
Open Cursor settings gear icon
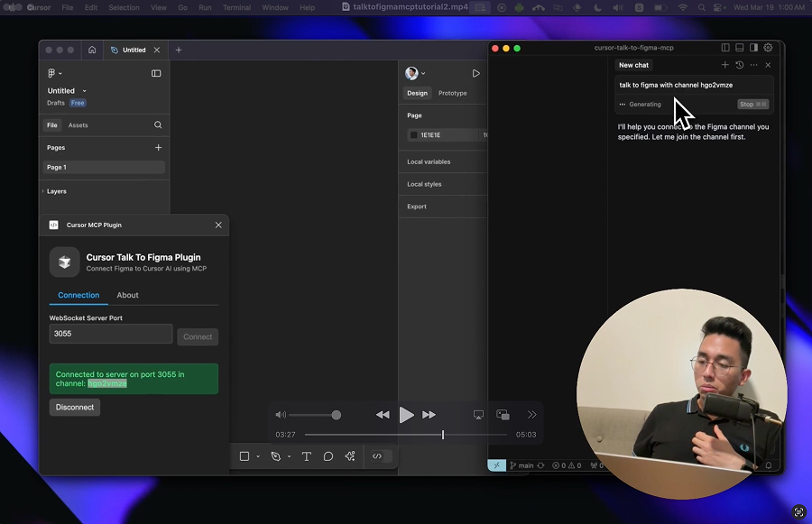[x=768, y=48]
